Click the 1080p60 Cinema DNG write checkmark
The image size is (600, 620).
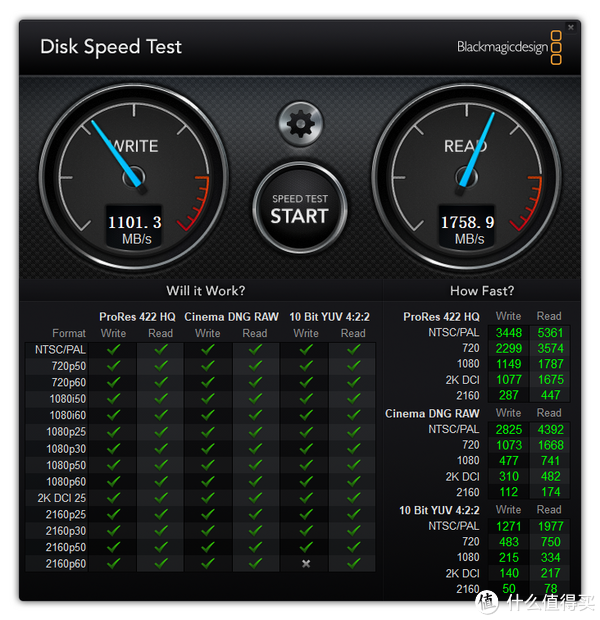click(x=208, y=481)
